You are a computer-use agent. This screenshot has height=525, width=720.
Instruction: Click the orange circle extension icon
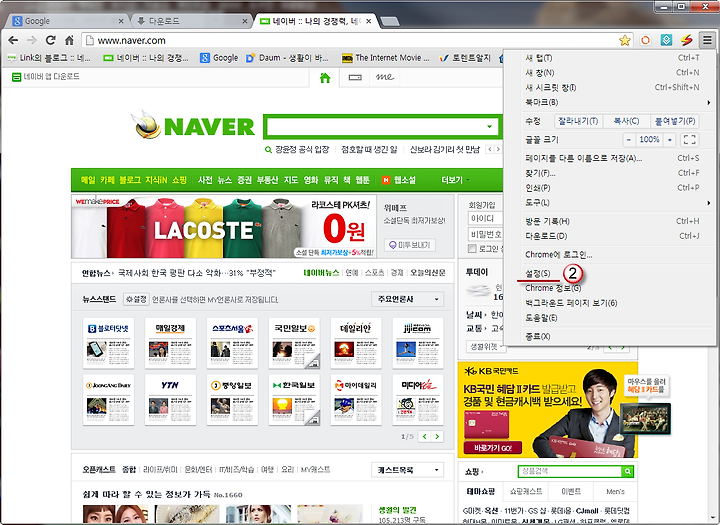(645, 40)
